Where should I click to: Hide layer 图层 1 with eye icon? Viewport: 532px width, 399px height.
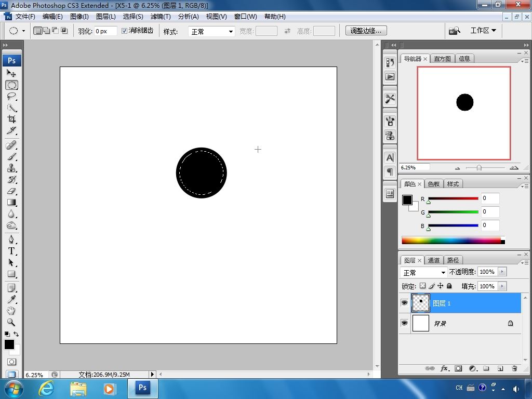click(405, 303)
